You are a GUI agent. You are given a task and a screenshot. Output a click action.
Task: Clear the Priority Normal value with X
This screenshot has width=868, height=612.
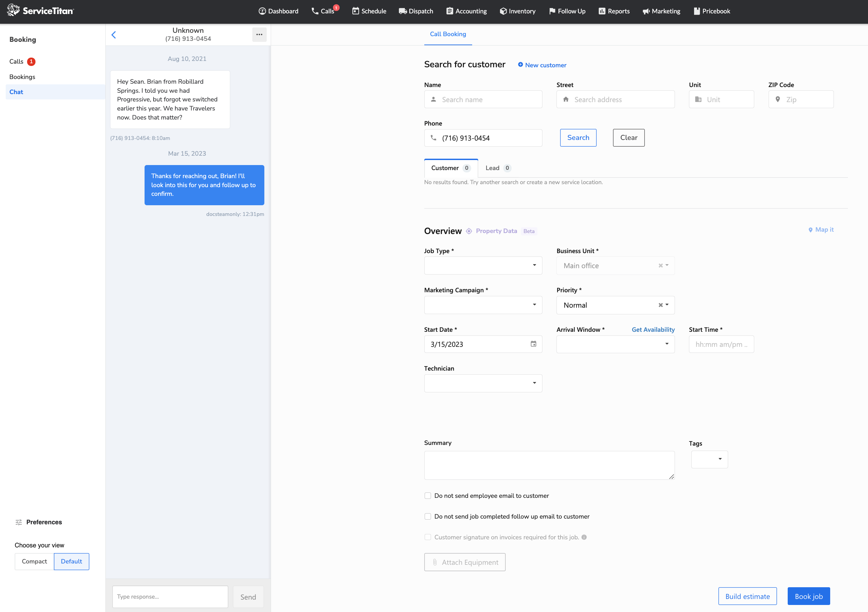click(660, 305)
